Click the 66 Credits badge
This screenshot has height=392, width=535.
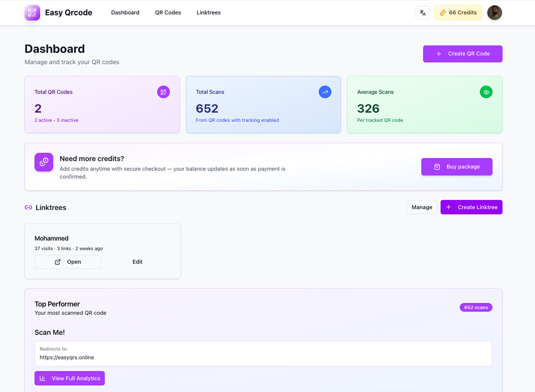[x=458, y=13]
